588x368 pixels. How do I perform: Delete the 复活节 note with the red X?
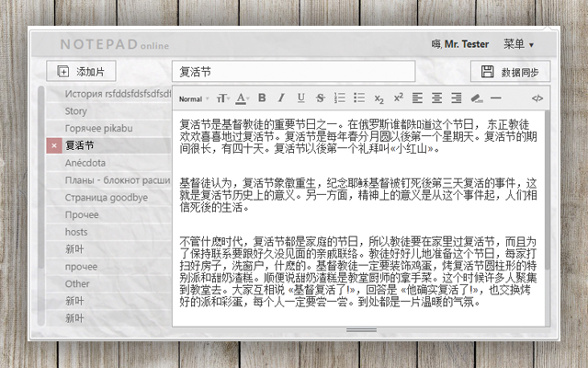pyautogui.click(x=54, y=145)
